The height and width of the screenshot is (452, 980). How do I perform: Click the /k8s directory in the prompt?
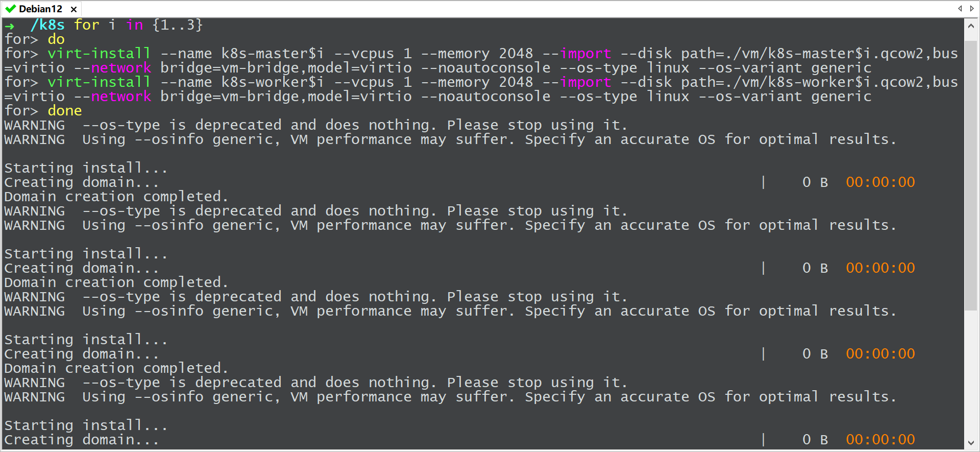click(x=47, y=25)
